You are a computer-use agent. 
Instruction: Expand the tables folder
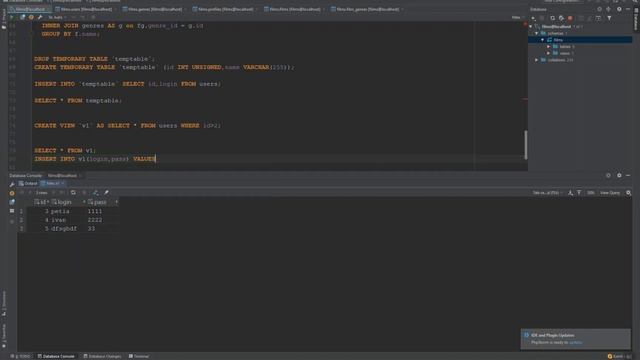(549, 47)
